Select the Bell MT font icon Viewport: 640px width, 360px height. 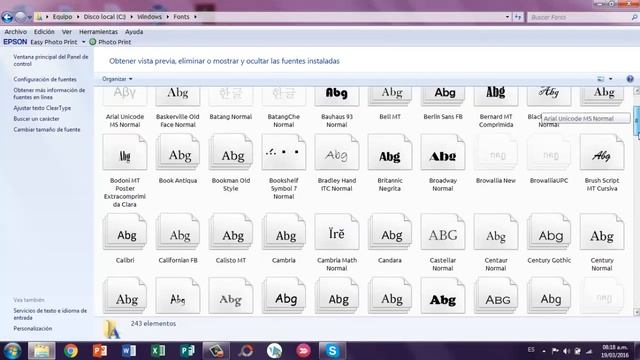click(390, 96)
